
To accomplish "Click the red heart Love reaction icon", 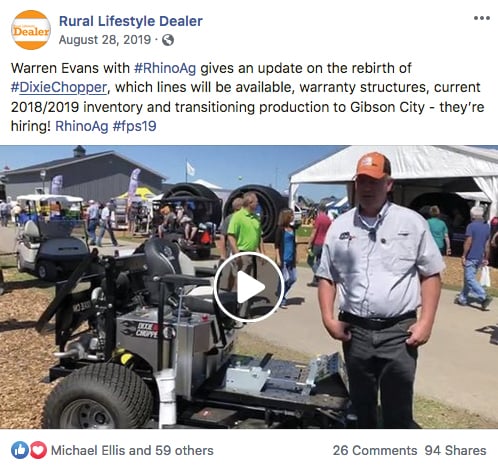I will (38, 450).
